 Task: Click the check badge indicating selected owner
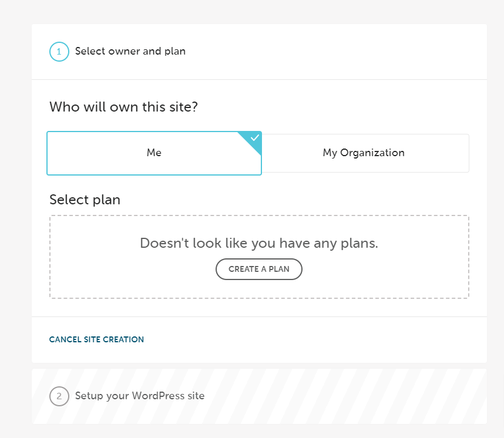coord(254,137)
